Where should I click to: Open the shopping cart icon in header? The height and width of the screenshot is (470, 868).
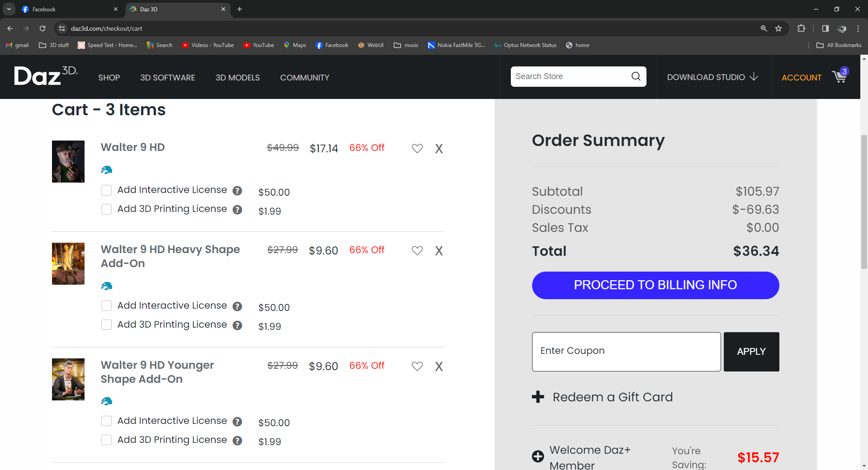[x=840, y=76]
